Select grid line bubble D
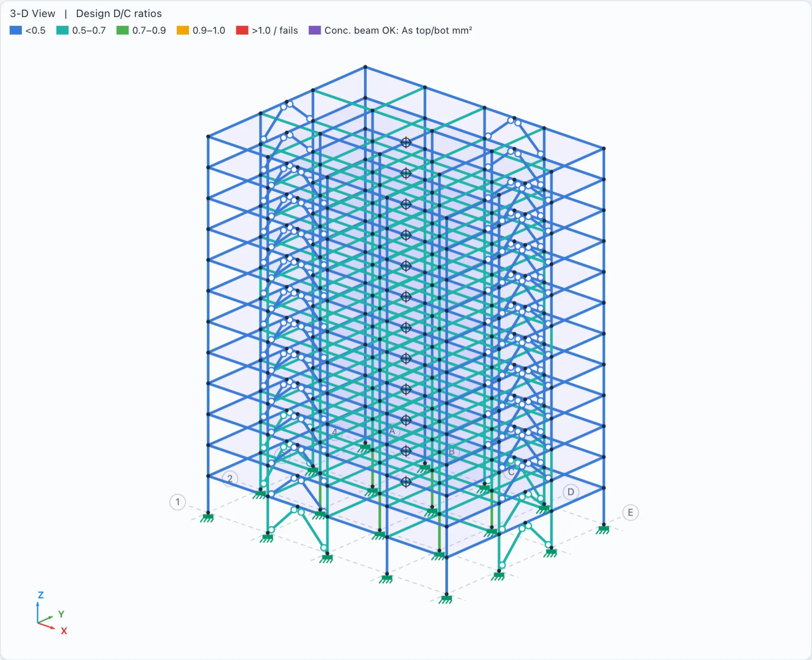 pyautogui.click(x=571, y=492)
